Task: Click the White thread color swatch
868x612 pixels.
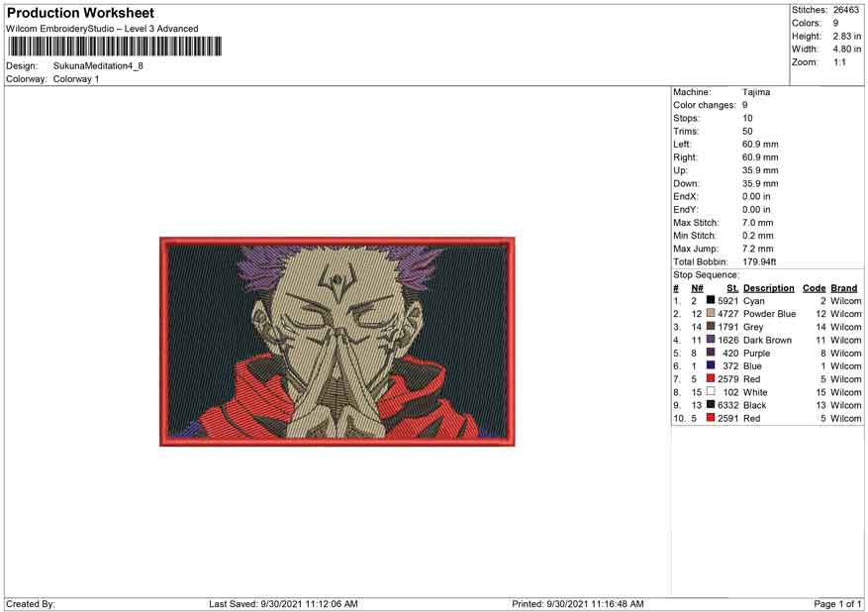Action: pos(711,391)
